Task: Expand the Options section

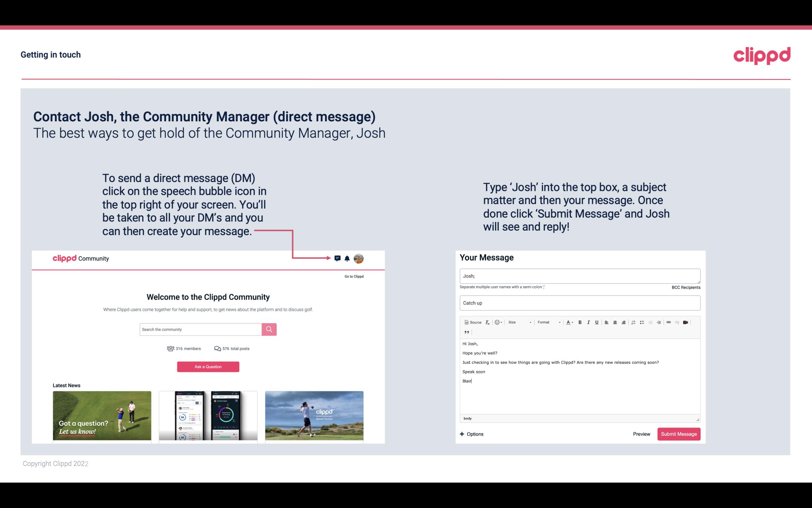Action: pos(472,434)
